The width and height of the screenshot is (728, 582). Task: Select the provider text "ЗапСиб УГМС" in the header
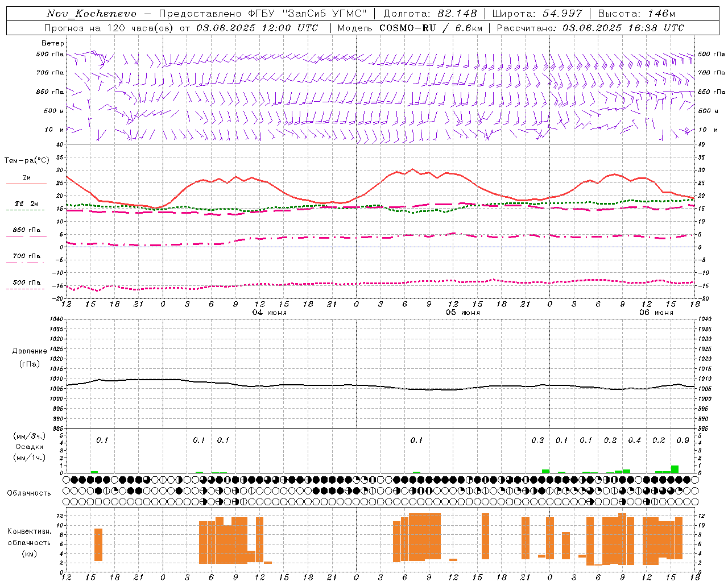click(x=324, y=14)
